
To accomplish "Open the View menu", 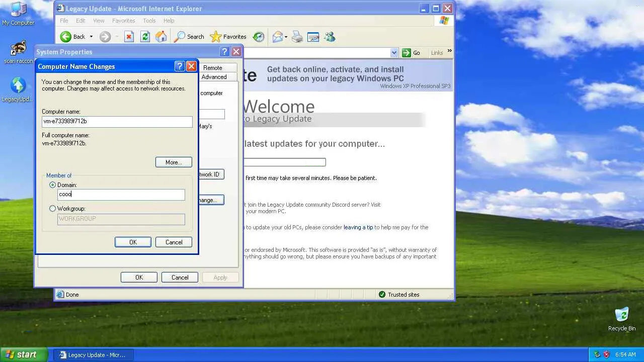I will pyautogui.click(x=99, y=21).
